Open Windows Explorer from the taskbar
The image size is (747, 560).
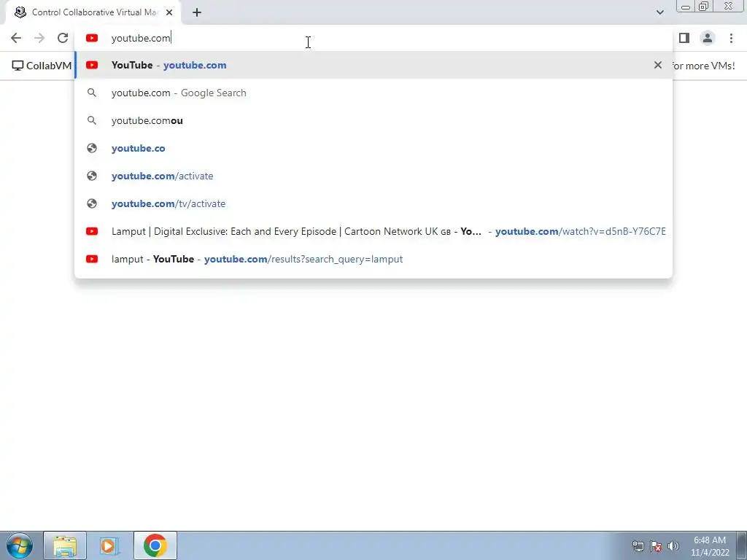(x=65, y=545)
